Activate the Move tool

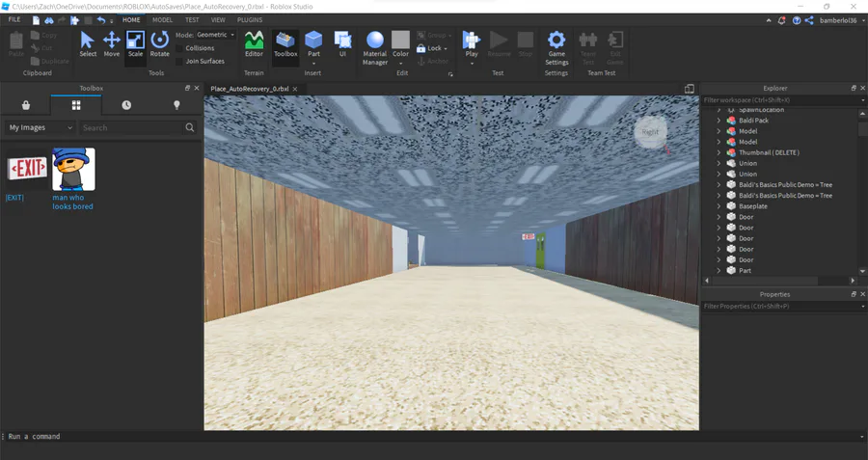[111, 43]
